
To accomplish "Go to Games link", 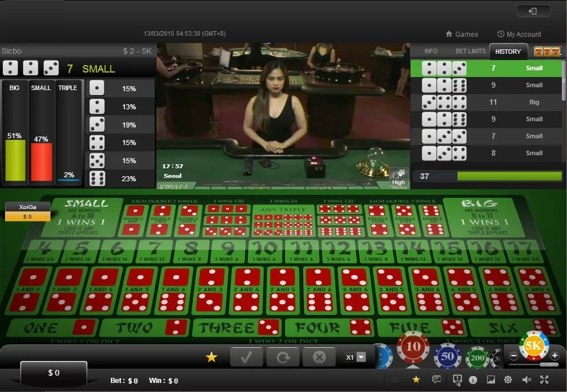I will tap(462, 35).
